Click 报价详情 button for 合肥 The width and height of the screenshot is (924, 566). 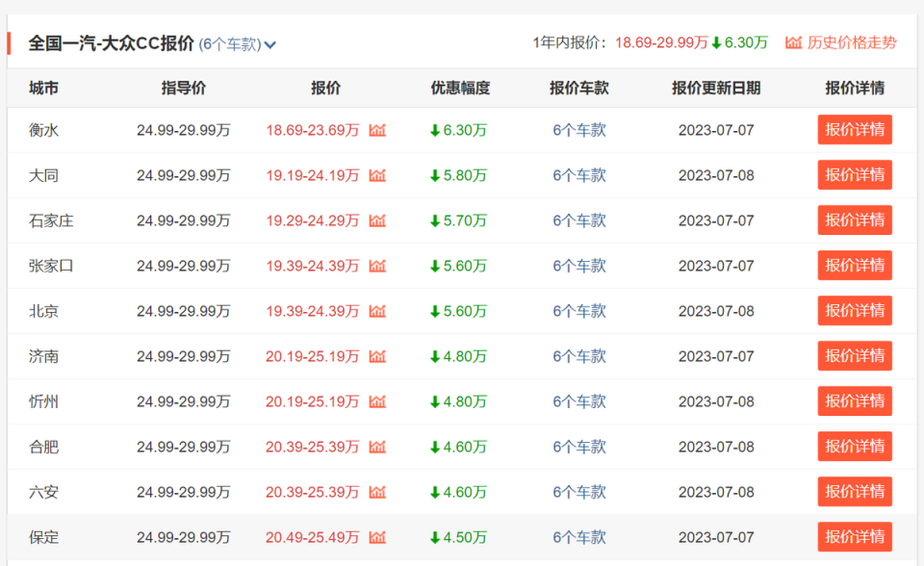855,447
